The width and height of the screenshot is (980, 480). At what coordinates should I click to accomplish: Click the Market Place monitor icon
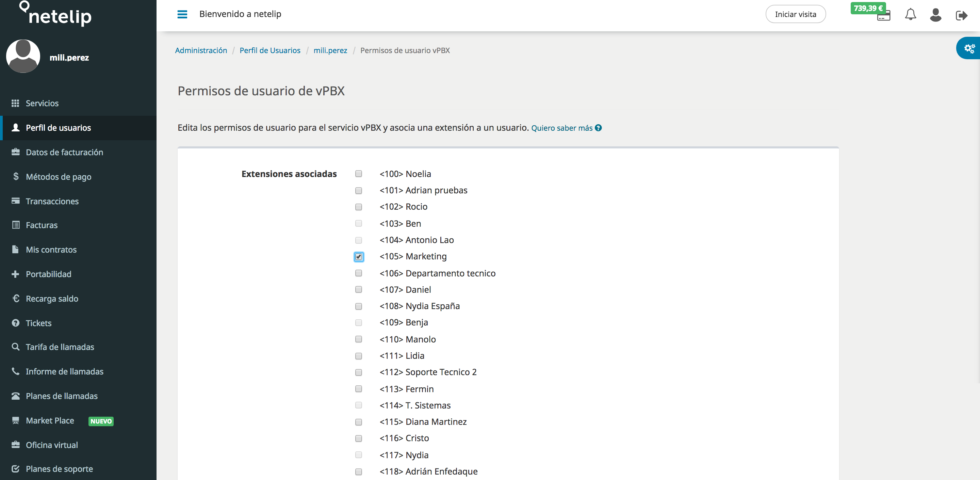click(16, 420)
